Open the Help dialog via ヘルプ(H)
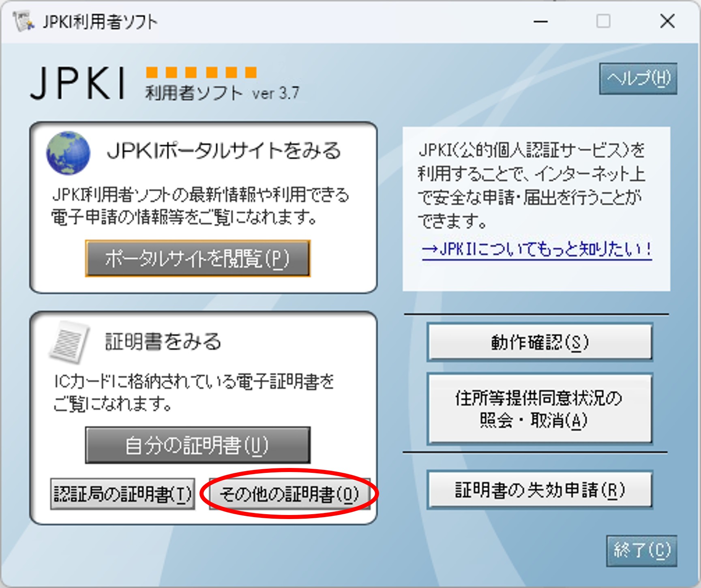Image resolution: width=701 pixels, height=588 pixels. (x=639, y=79)
